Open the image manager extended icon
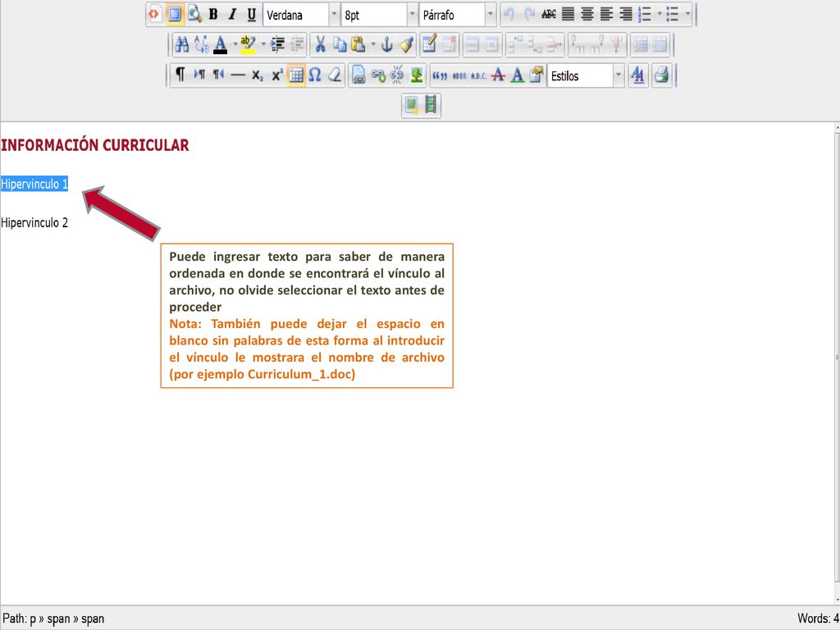This screenshot has width=840, height=630. coord(412,105)
